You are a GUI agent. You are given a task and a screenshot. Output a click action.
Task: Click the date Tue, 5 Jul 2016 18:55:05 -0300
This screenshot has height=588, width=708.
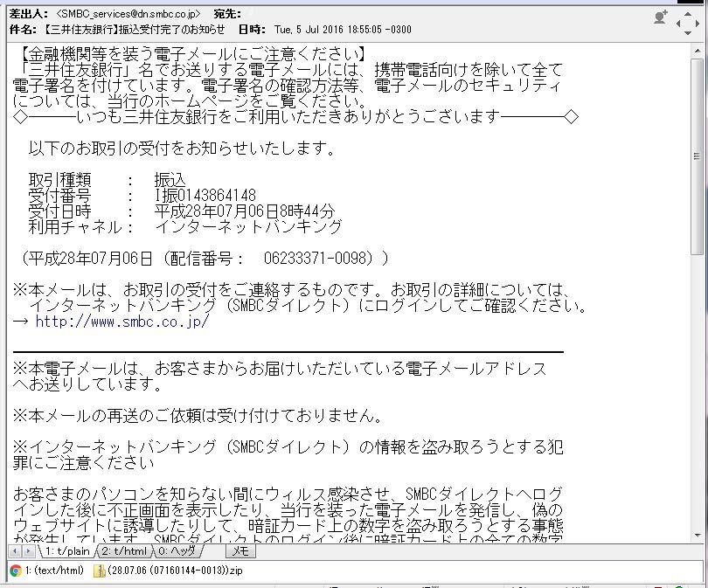(343, 30)
